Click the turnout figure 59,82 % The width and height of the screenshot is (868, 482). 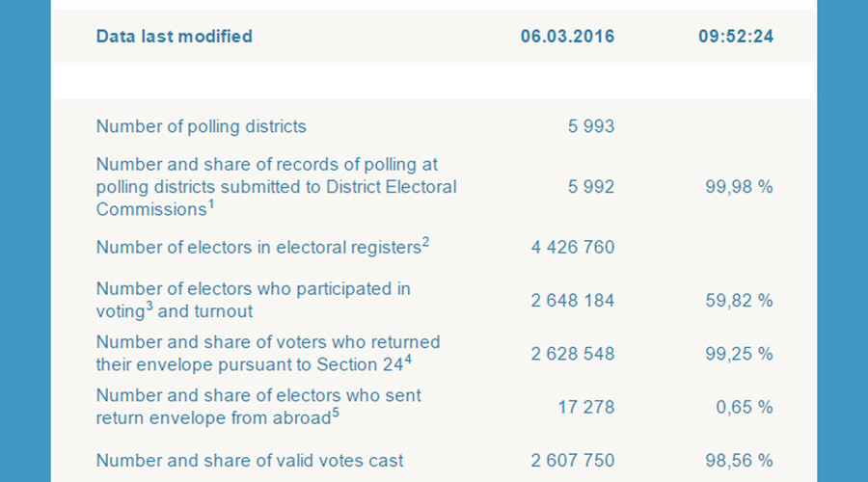coord(739,301)
